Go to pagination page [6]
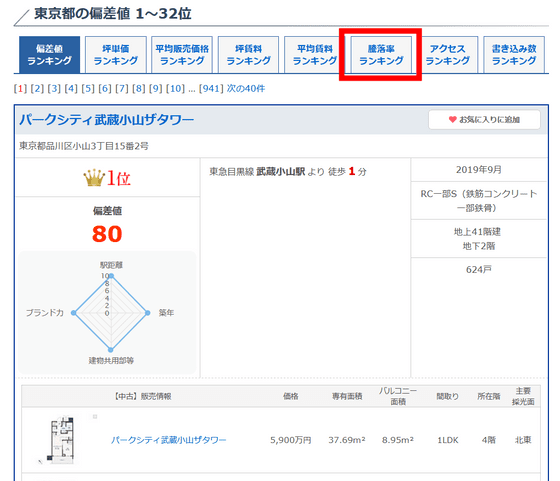560x481 pixels. pos(105,88)
